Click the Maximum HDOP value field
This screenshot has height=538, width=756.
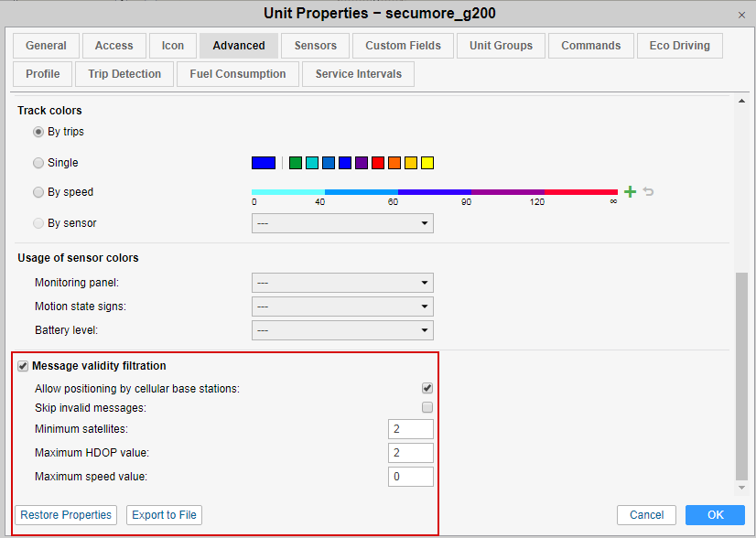[x=410, y=453]
